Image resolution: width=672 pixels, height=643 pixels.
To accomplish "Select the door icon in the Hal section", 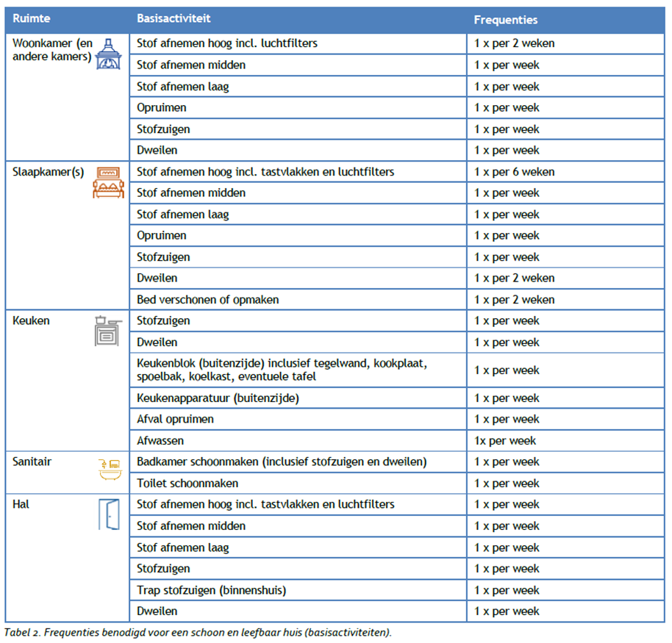I will pos(109,514).
